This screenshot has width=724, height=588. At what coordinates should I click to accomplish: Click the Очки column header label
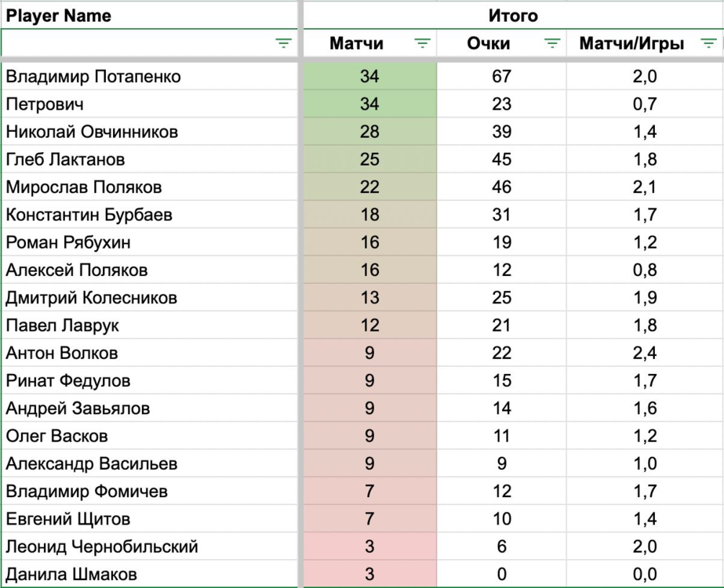[489, 44]
